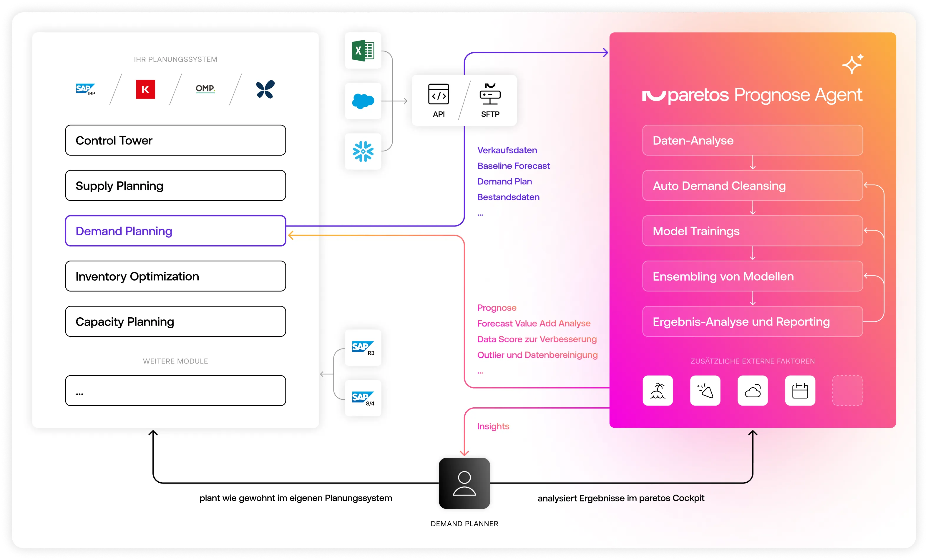The image size is (928, 560).
Task: Click the red K Kinaxis logo
Action: 145,89
